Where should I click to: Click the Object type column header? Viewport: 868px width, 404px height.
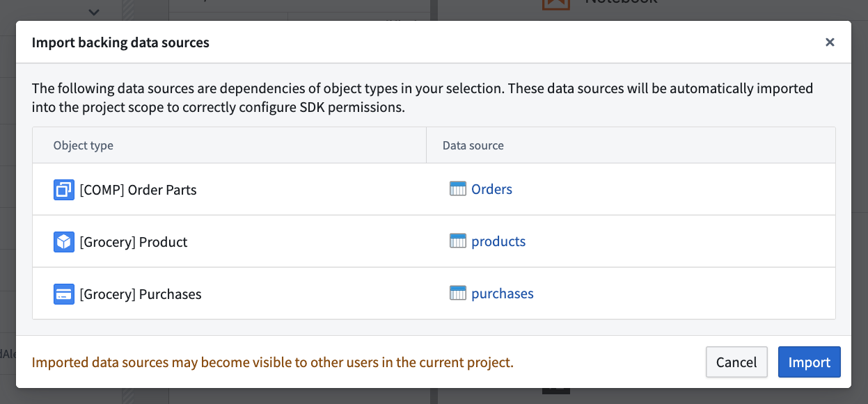click(x=84, y=145)
